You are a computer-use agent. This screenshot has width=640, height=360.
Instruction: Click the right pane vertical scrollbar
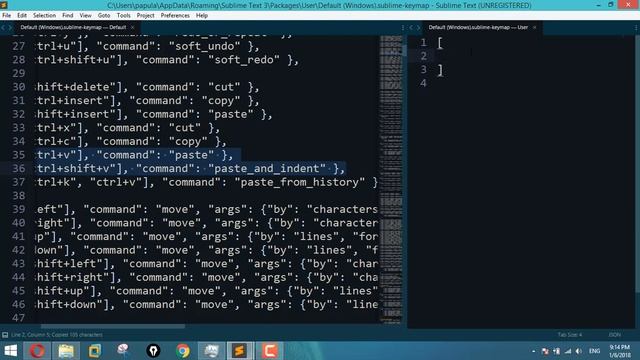pos(637,182)
